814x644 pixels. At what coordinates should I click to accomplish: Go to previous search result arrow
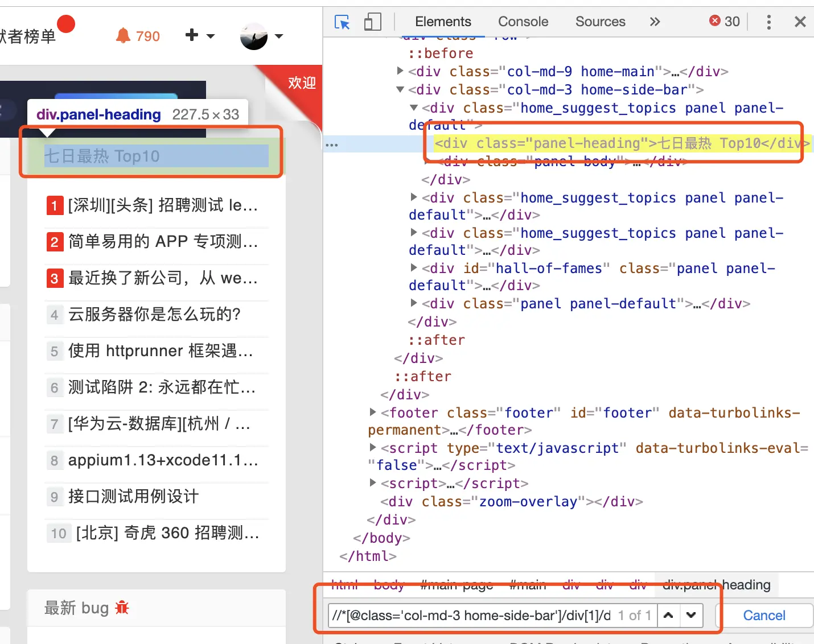coord(669,615)
